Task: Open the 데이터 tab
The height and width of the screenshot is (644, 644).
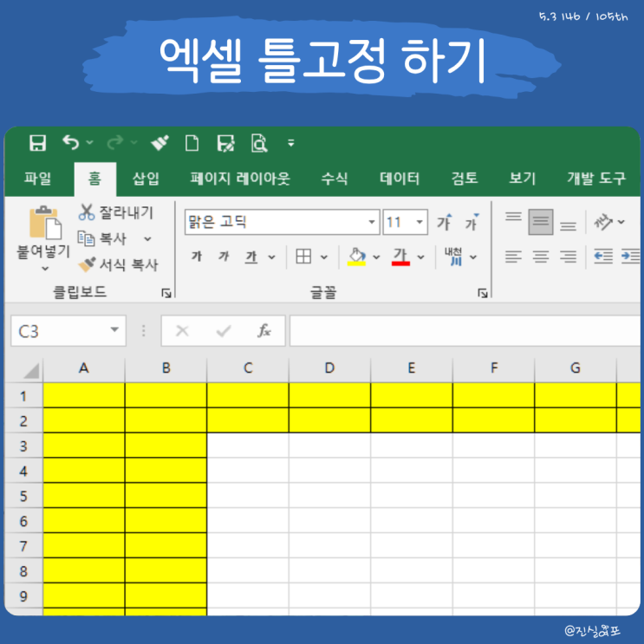Action: pos(400,179)
